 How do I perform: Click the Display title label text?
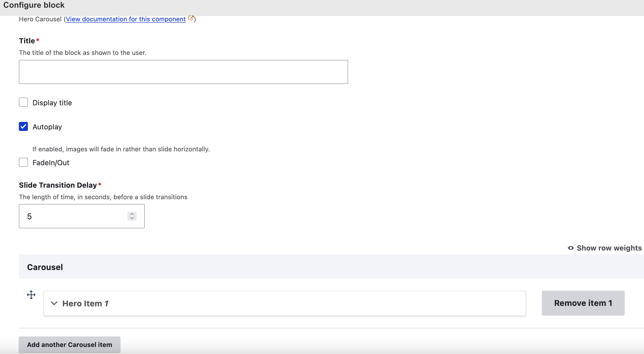click(x=52, y=103)
